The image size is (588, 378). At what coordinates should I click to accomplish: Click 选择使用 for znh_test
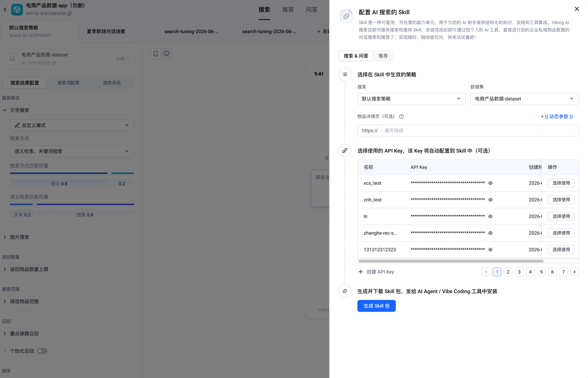tap(561, 200)
